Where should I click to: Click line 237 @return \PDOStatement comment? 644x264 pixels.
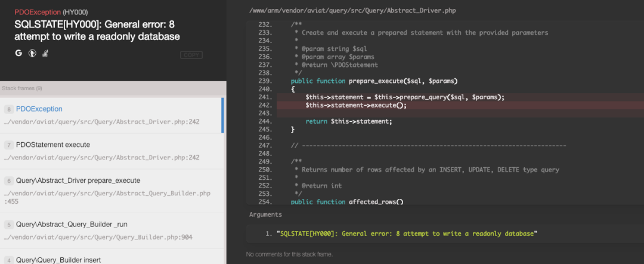click(336, 65)
